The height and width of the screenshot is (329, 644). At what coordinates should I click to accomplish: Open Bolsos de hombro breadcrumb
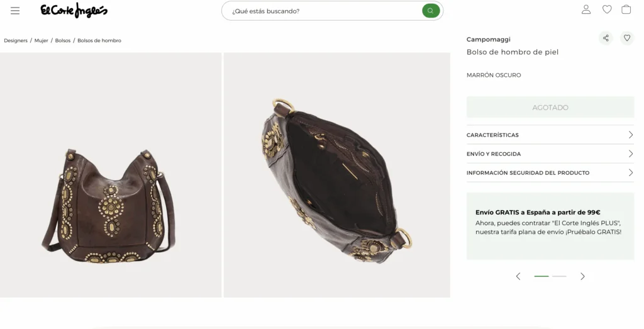point(99,41)
